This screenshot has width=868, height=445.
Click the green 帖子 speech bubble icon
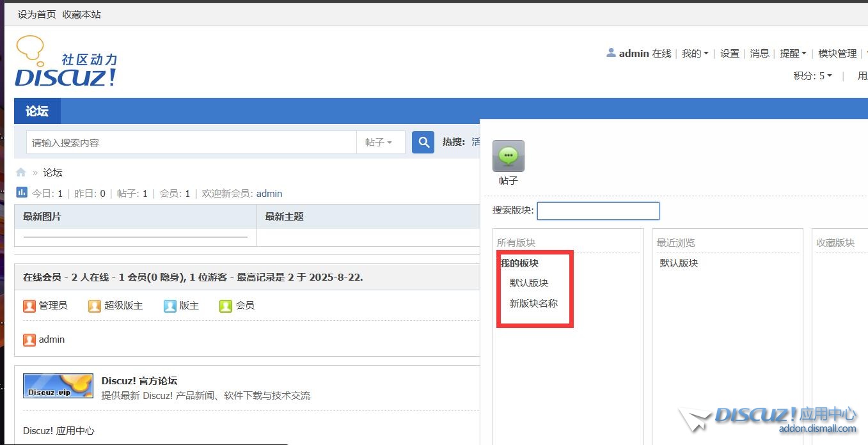508,156
